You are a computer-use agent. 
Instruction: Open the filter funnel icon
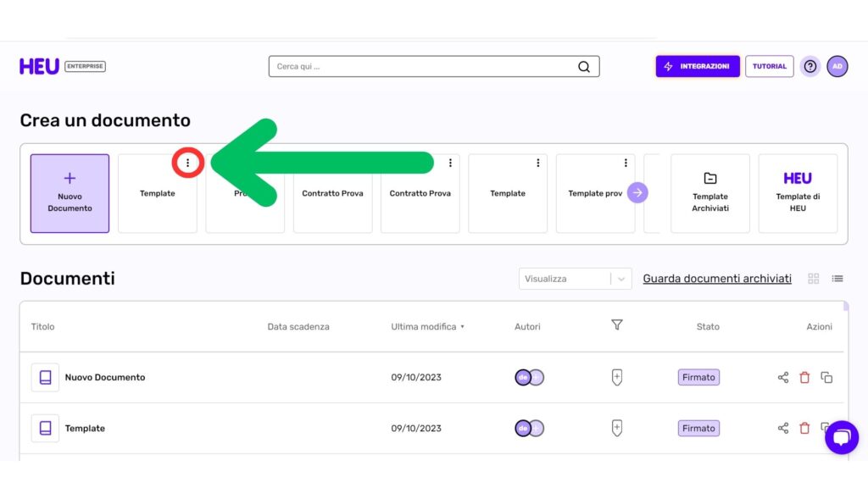point(617,324)
